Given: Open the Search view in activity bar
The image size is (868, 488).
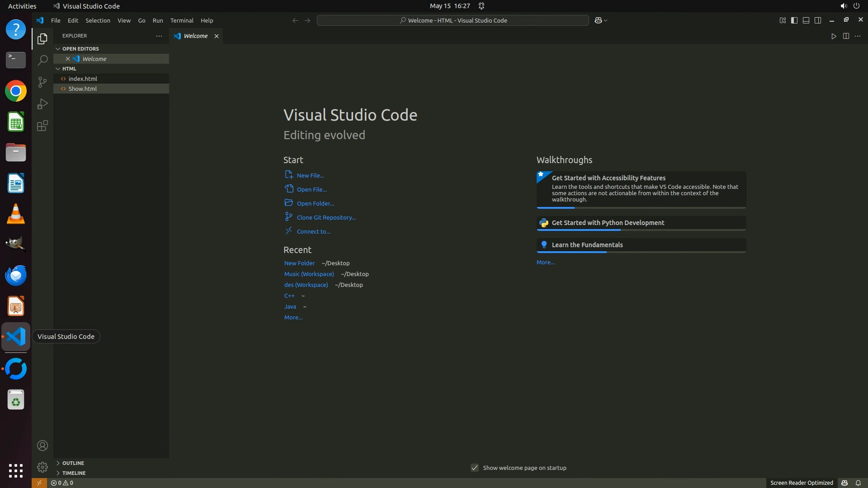Looking at the screenshot, I should pos(42,60).
